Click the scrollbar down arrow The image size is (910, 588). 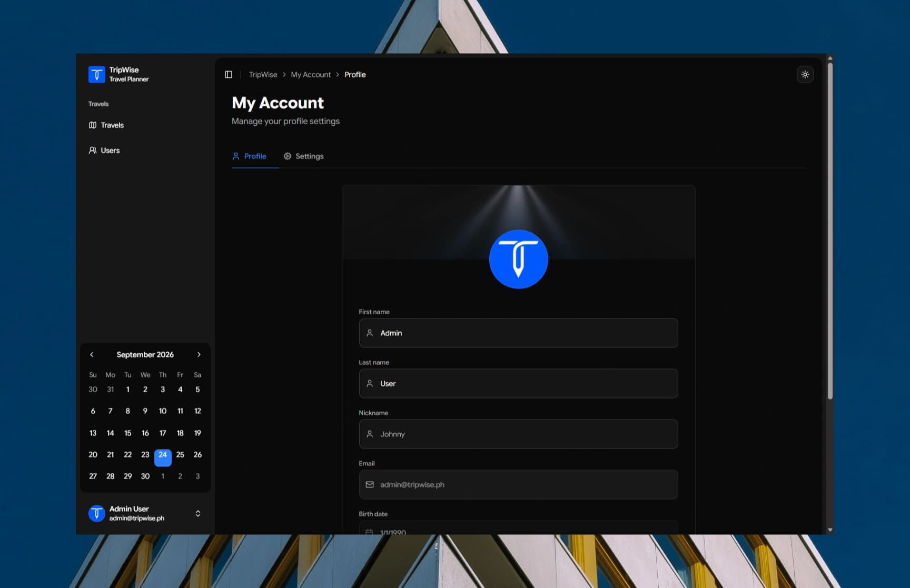830,530
